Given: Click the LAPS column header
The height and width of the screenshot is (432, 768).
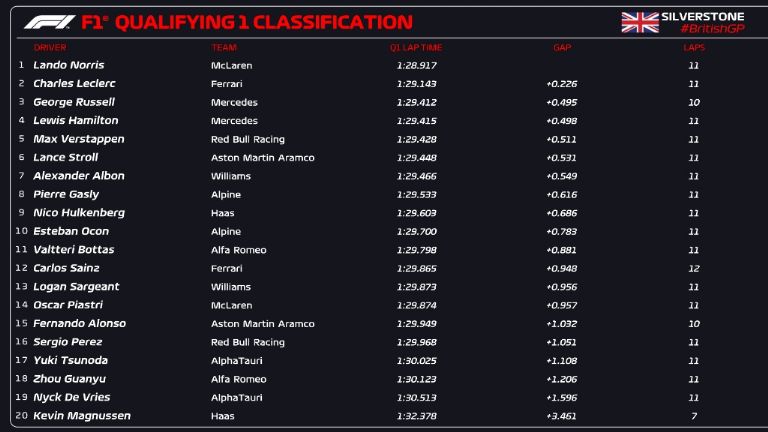Looking at the screenshot, I should 693,47.
